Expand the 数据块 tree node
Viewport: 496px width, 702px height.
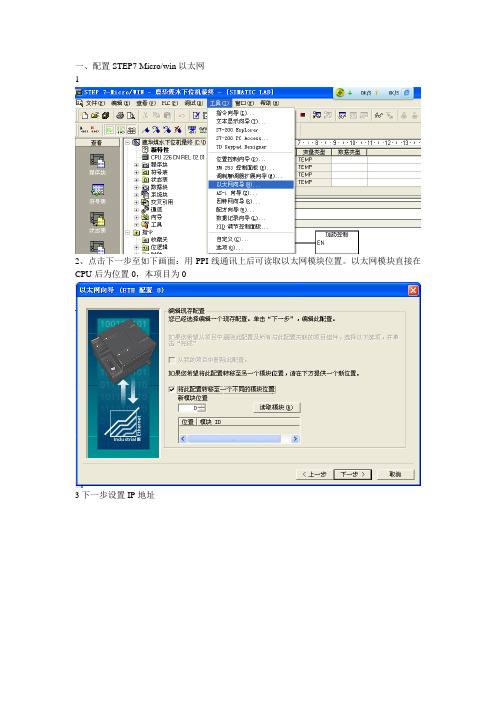137,187
